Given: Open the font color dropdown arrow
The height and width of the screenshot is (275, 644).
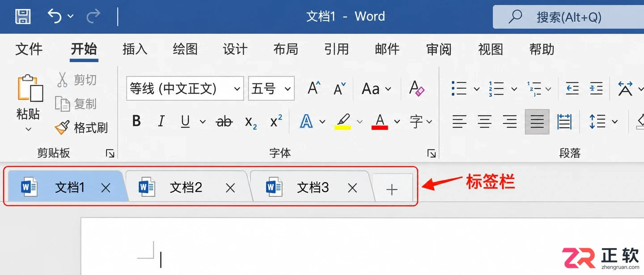Looking at the screenshot, I should 397,121.
